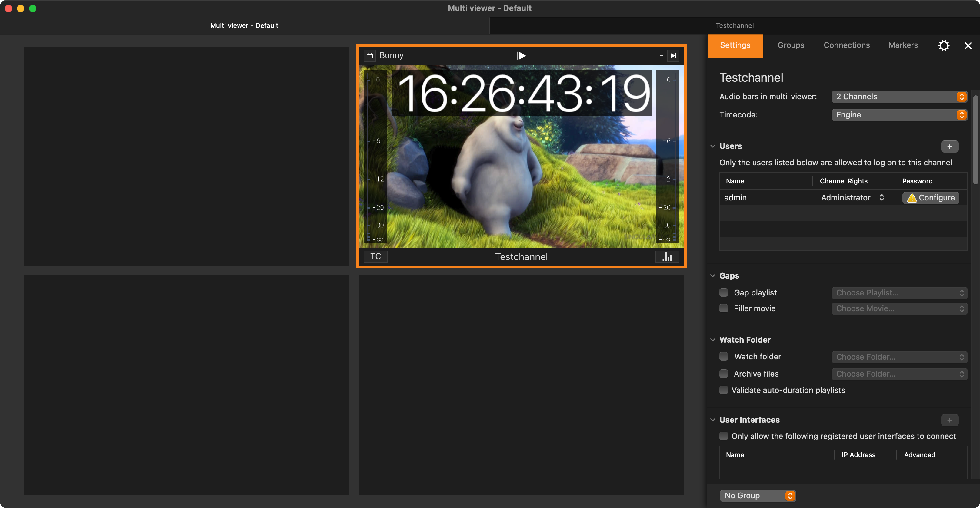Click the 16:26:43:19 timecode display

(521, 93)
